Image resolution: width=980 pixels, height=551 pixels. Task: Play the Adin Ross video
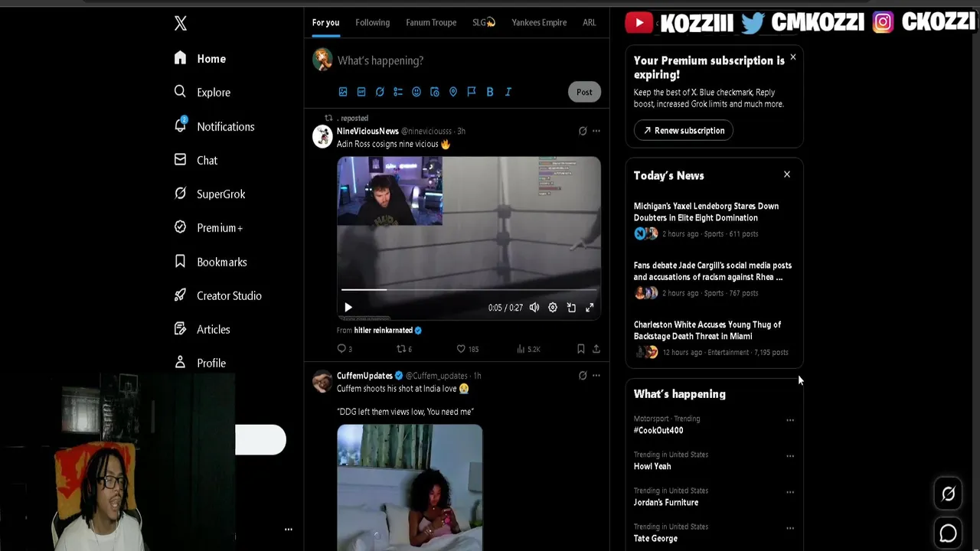point(348,308)
